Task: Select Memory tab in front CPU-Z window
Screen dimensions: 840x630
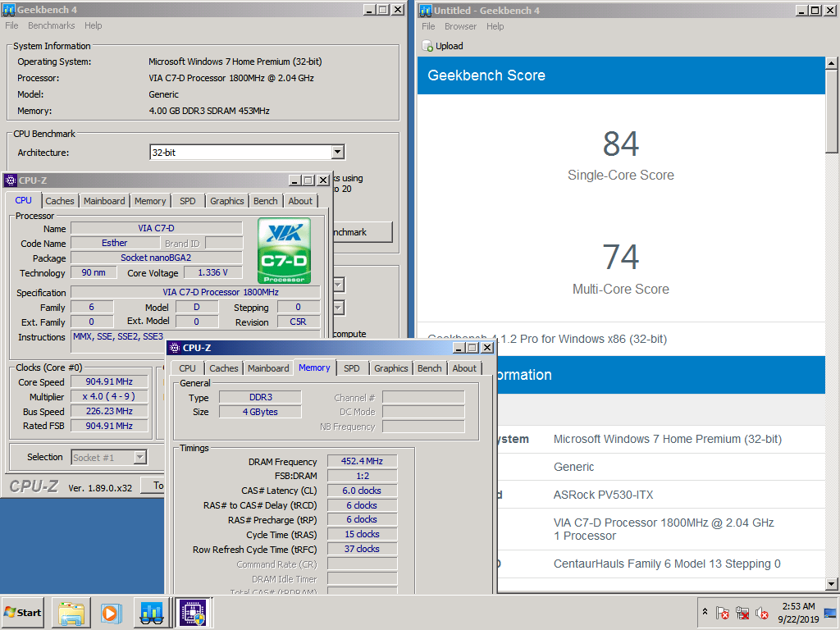Action: pos(314,367)
